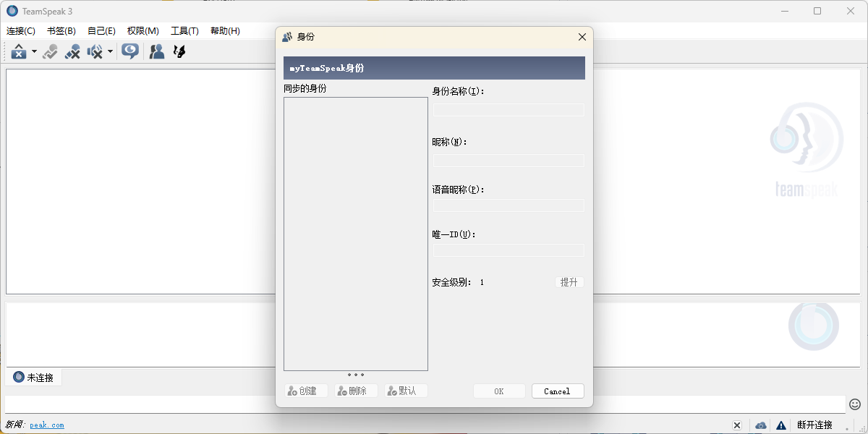Viewport: 868px width, 434px height.
Task: Click the 断开连接 status bar text
Action: click(x=815, y=425)
